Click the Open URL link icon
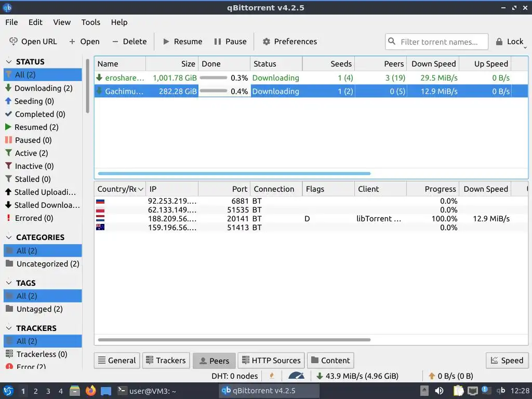This screenshot has height=399, width=532. click(x=13, y=42)
